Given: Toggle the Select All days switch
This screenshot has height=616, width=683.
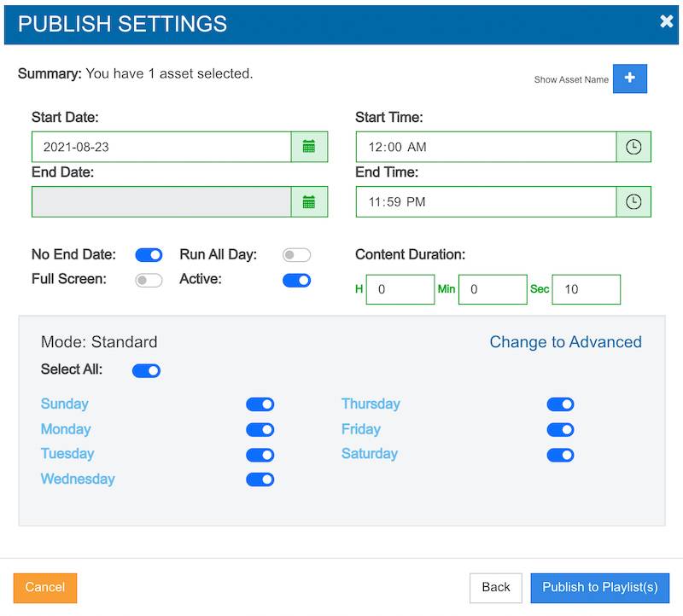Looking at the screenshot, I should pyautogui.click(x=146, y=370).
